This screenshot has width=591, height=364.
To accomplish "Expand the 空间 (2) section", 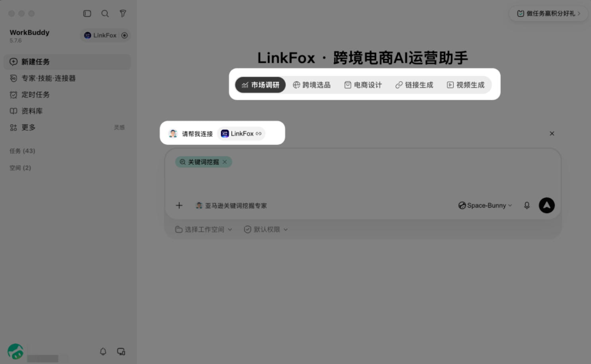I will (20, 168).
